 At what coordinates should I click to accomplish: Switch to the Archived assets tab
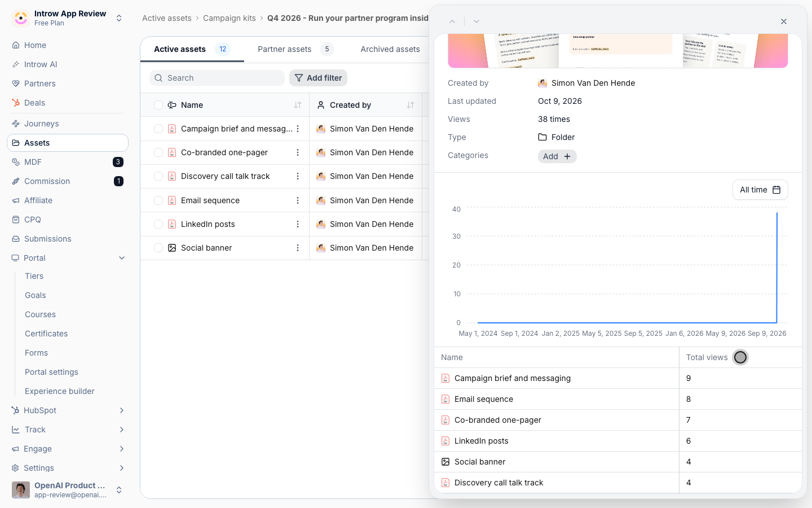click(x=390, y=49)
